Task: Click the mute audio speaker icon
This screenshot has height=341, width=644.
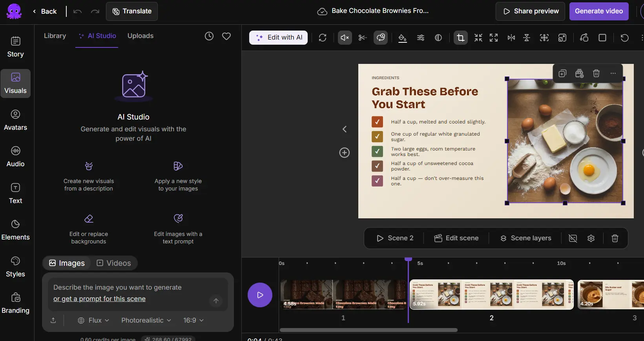Action: 345,38
